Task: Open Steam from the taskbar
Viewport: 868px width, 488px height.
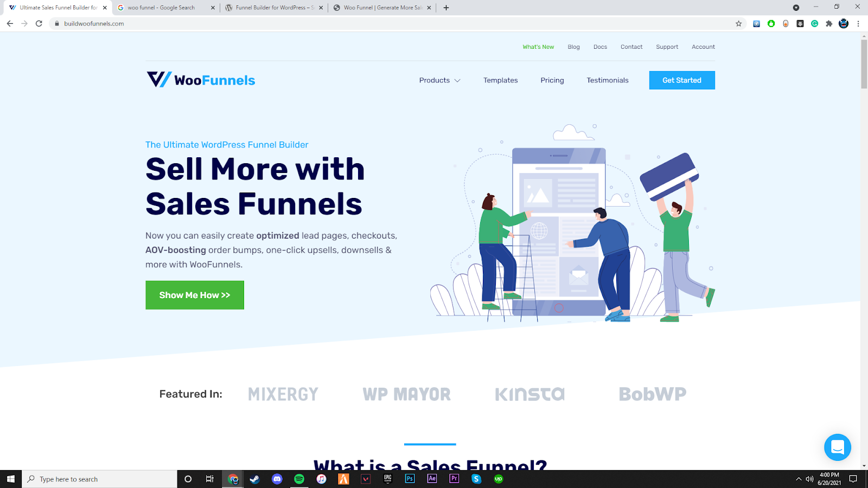Action: tap(254, 479)
